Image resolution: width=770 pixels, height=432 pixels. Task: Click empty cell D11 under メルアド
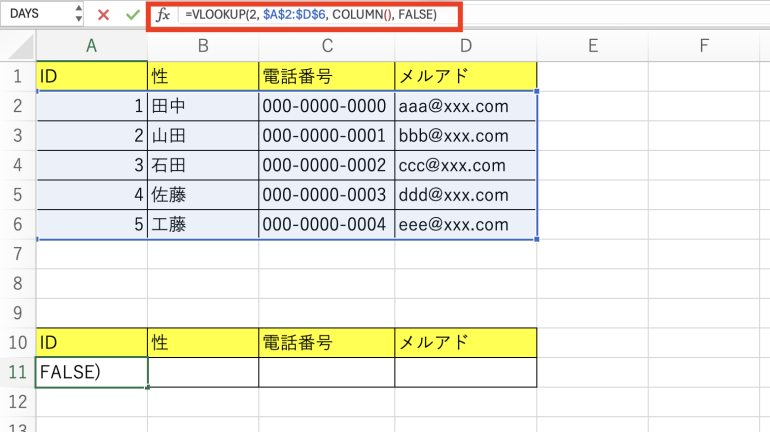click(x=466, y=372)
